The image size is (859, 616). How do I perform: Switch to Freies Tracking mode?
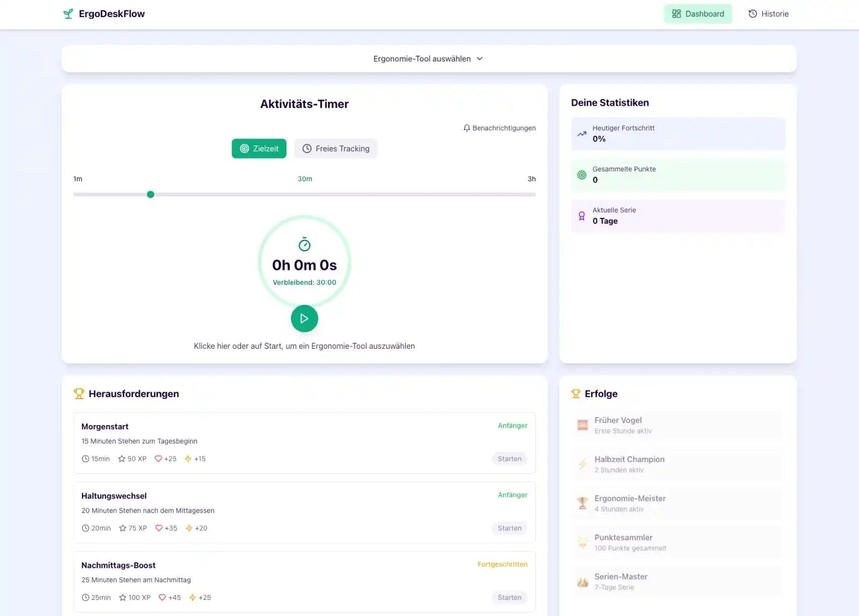coord(336,149)
